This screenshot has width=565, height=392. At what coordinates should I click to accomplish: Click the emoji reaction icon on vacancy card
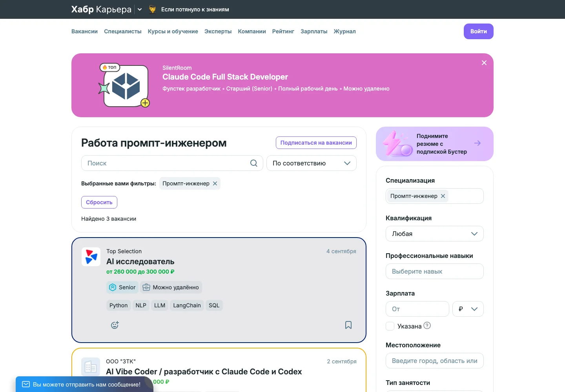pyautogui.click(x=115, y=325)
